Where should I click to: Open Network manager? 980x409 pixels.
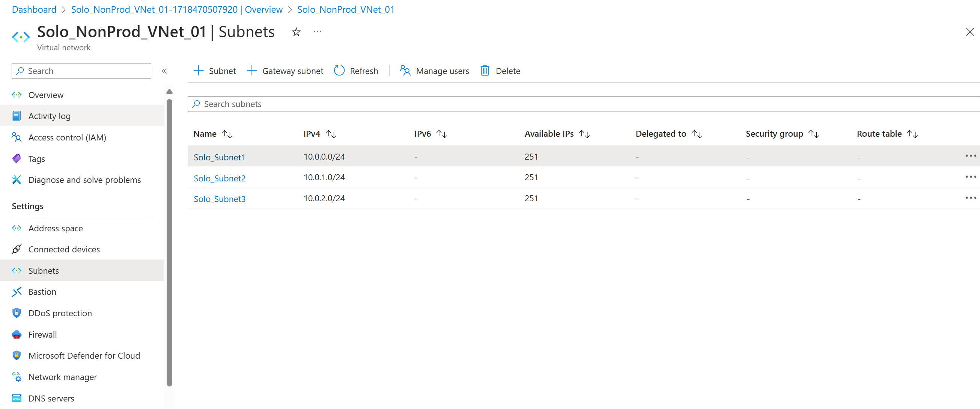point(82,377)
